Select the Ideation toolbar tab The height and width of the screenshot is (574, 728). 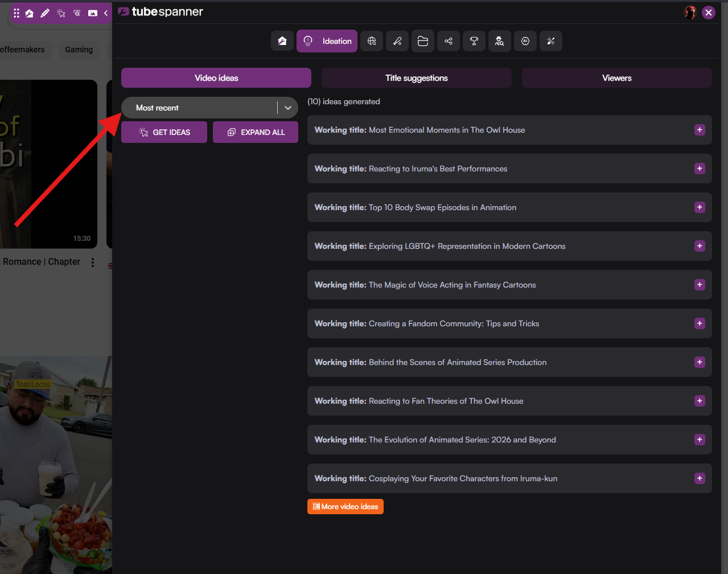click(x=327, y=41)
